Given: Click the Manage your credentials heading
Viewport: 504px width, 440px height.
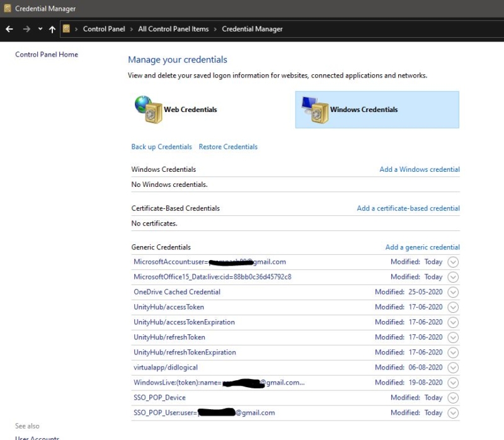Looking at the screenshot, I should [178, 60].
